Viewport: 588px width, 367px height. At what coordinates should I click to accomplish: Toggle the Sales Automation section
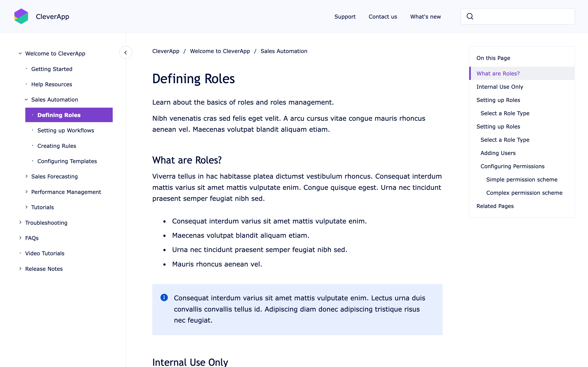pyautogui.click(x=27, y=99)
